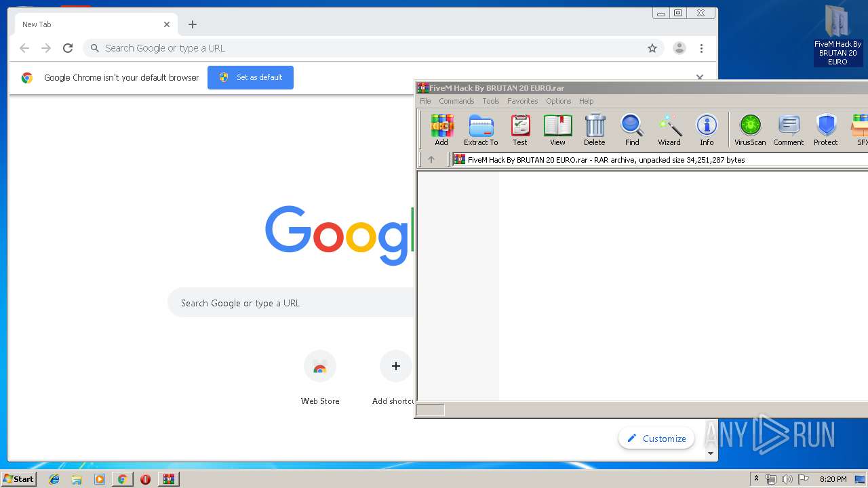Click the Delete trash icon in WinRAR
Viewport: 868px width, 488px height.
coord(595,129)
